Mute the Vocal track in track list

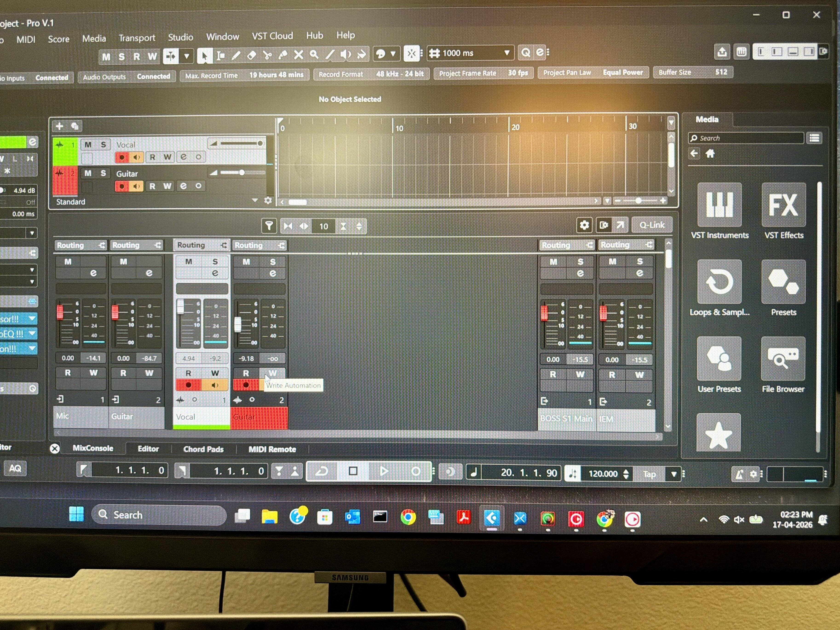click(x=88, y=145)
